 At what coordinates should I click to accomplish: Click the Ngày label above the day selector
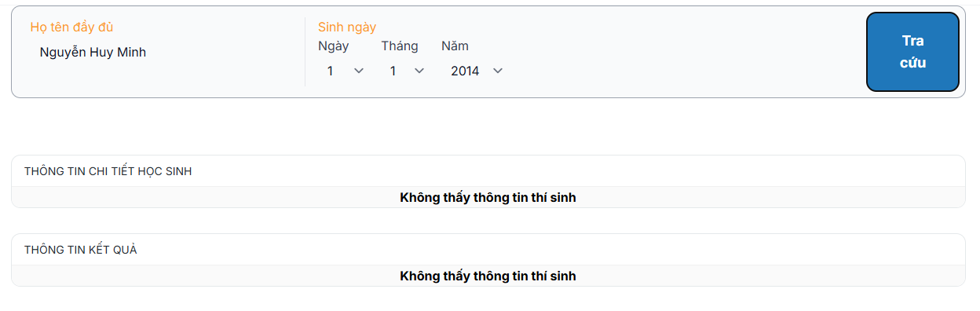point(334,46)
